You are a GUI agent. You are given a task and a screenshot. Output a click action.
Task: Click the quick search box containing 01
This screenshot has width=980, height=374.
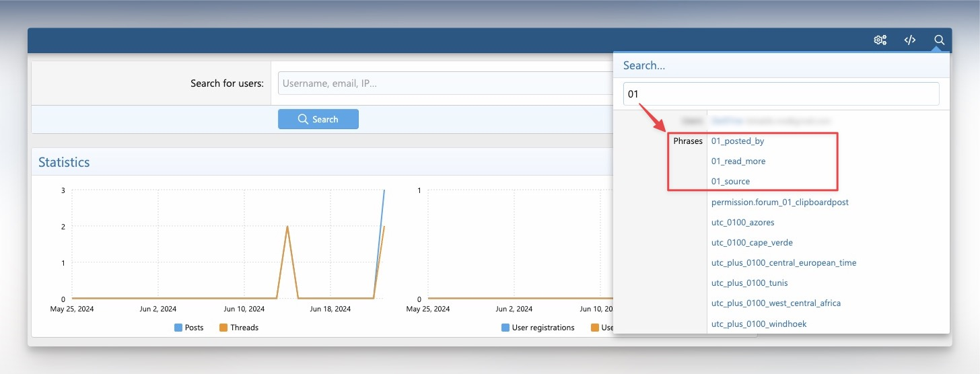(x=781, y=94)
